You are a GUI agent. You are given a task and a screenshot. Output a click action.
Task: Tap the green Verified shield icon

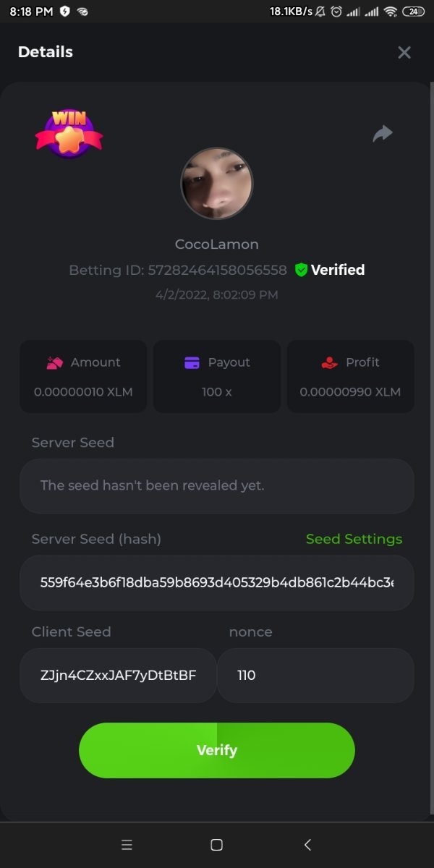click(x=302, y=270)
